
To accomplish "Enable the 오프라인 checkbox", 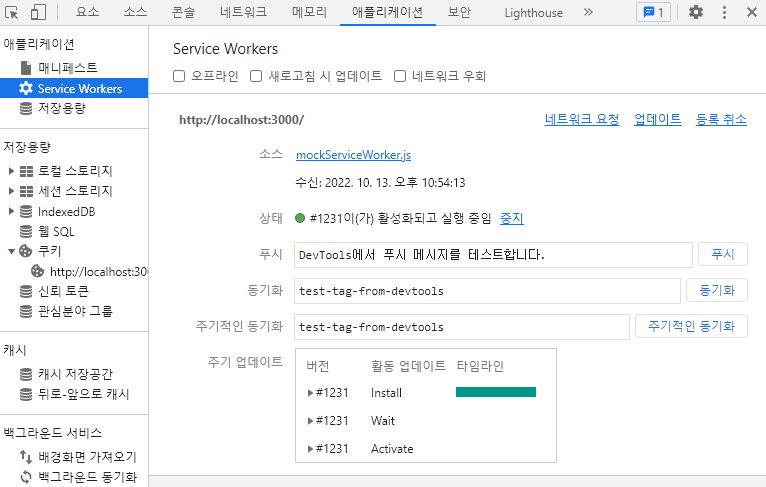I will (x=179, y=76).
